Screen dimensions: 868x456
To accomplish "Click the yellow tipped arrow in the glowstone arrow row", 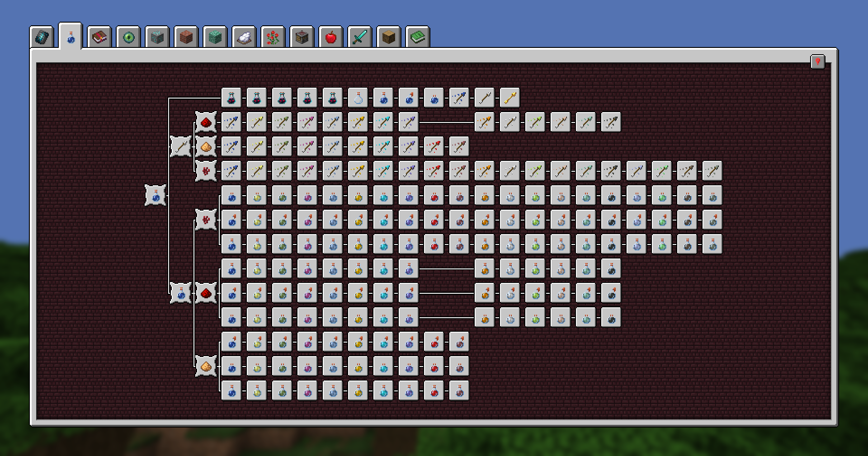I will pyautogui.click(x=257, y=147).
